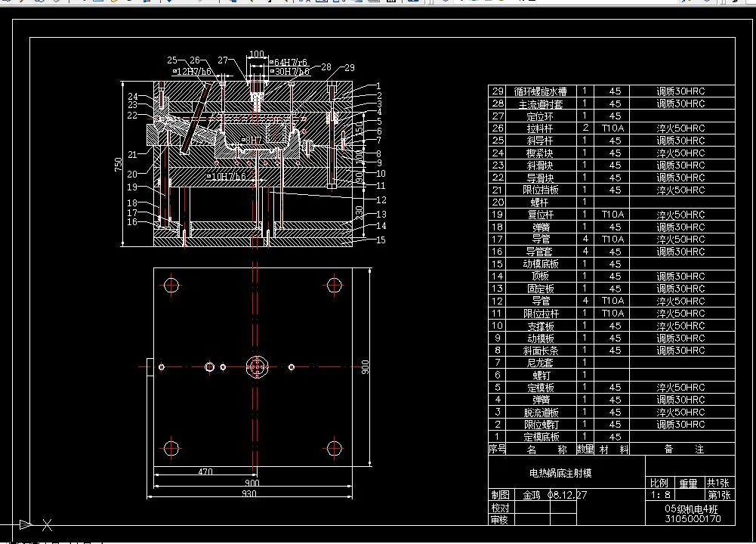The height and width of the screenshot is (544, 756).
Task: Click the drawing title 电热锅底注射模
Action: pos(560,473)
